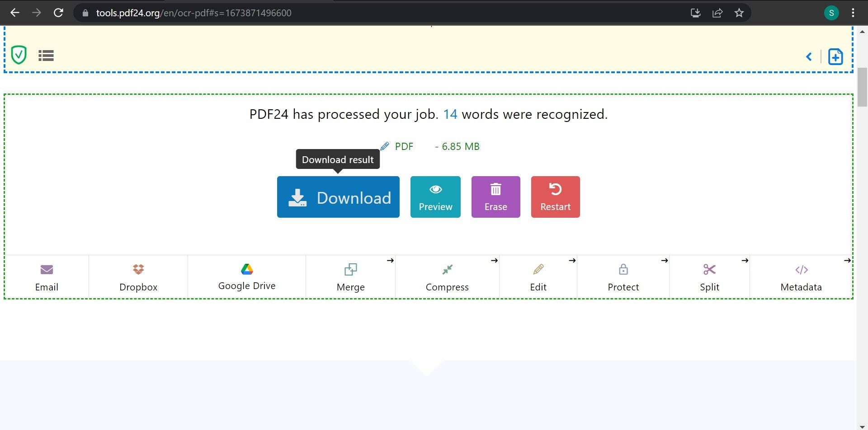Bookmark this page with the star
Viewport: 868px width, 430px height.
[739, 13]
